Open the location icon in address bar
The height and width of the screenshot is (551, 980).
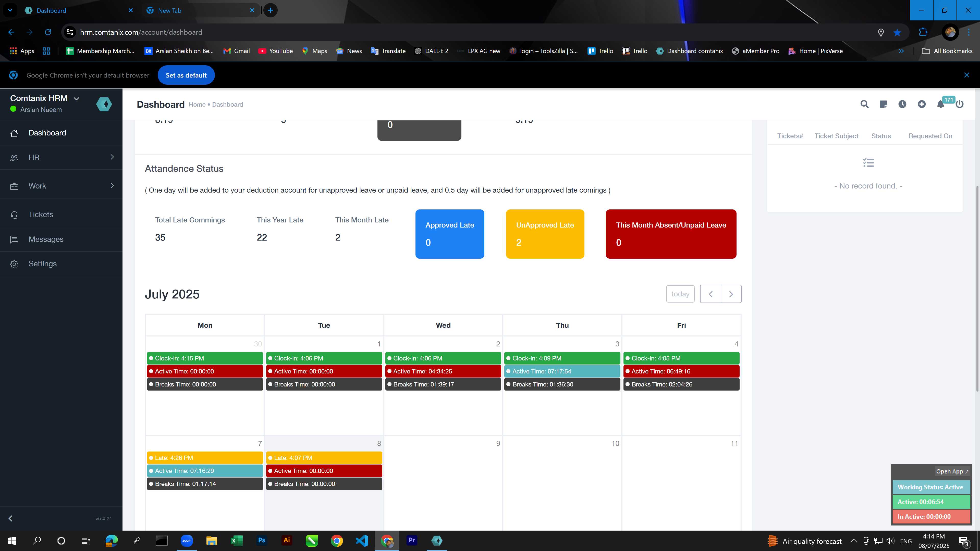coord(880,32)
